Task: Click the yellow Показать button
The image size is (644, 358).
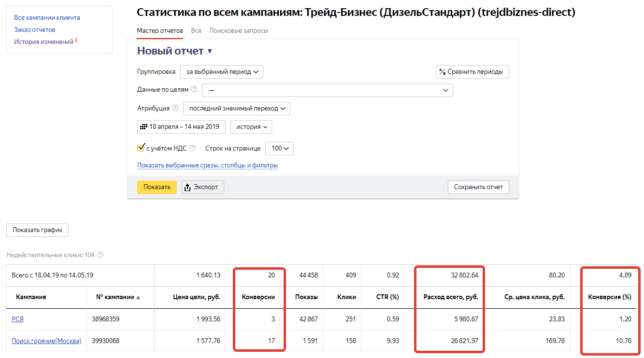Action: 157,187
